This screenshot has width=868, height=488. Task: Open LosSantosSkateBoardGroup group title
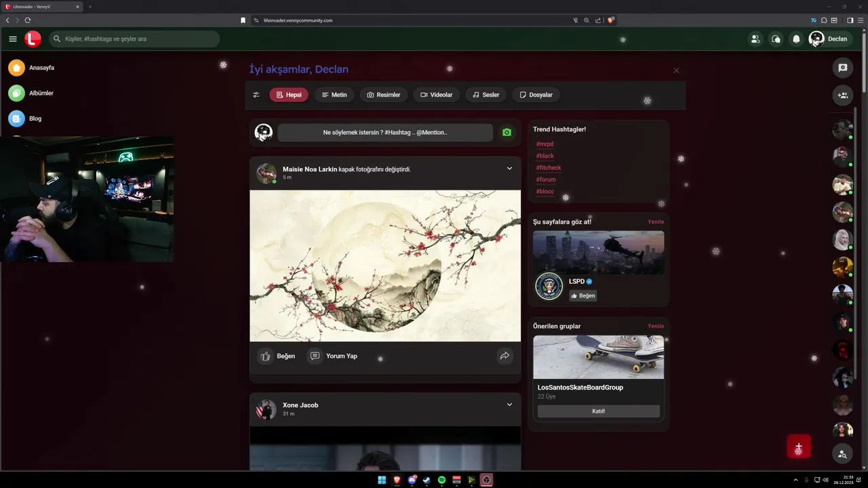pyautogui.click(x=580, y=388)
